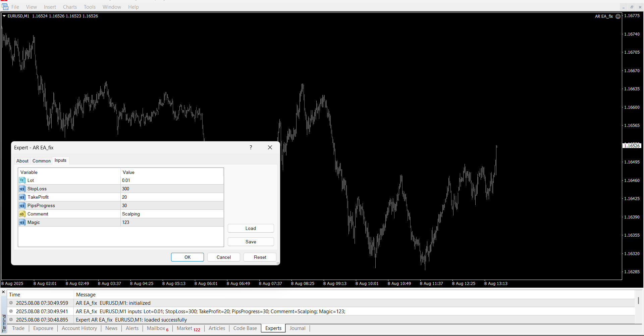Click the Magic integer icon

click(x=22, y=222)
